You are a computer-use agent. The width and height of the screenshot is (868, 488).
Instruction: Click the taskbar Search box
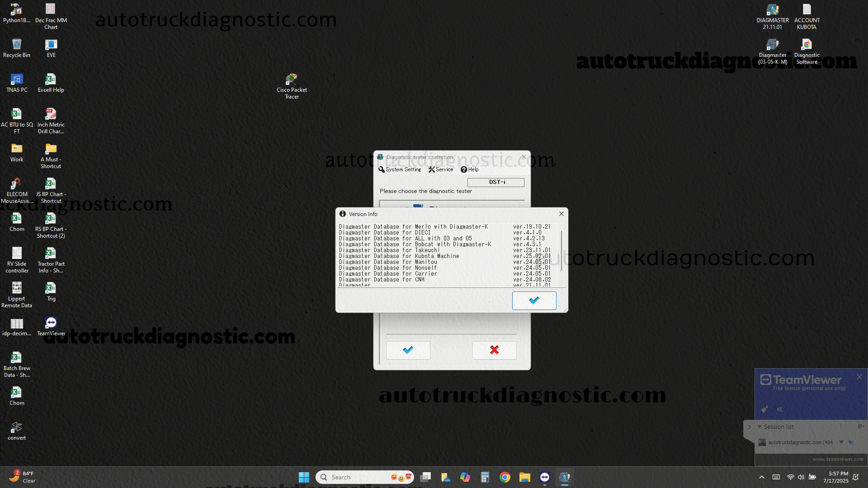357,477
